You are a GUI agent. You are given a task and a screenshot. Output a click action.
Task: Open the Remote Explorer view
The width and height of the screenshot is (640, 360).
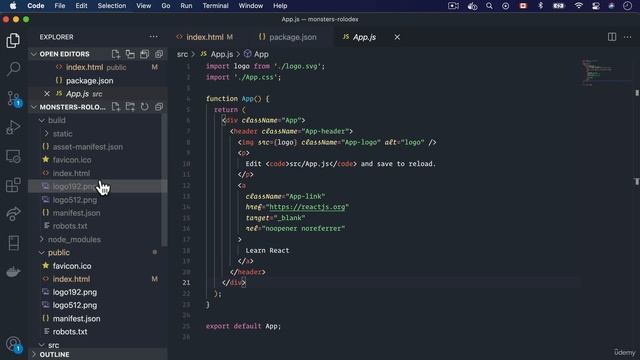(13, 156)
